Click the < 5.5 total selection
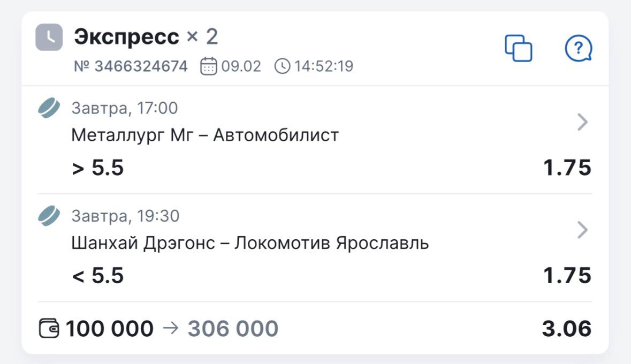The height and width of the screenshot is (364, 631). coord(97,276)
